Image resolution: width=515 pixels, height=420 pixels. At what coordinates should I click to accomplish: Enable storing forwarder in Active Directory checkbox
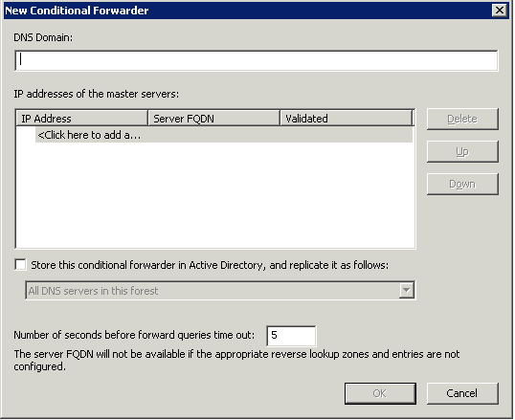click(20, 264)
